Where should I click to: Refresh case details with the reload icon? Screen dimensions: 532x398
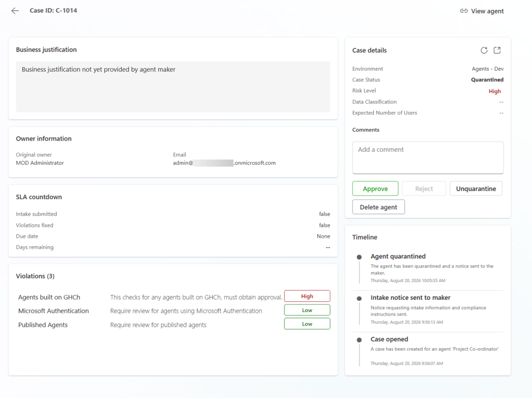pos(484,50)
